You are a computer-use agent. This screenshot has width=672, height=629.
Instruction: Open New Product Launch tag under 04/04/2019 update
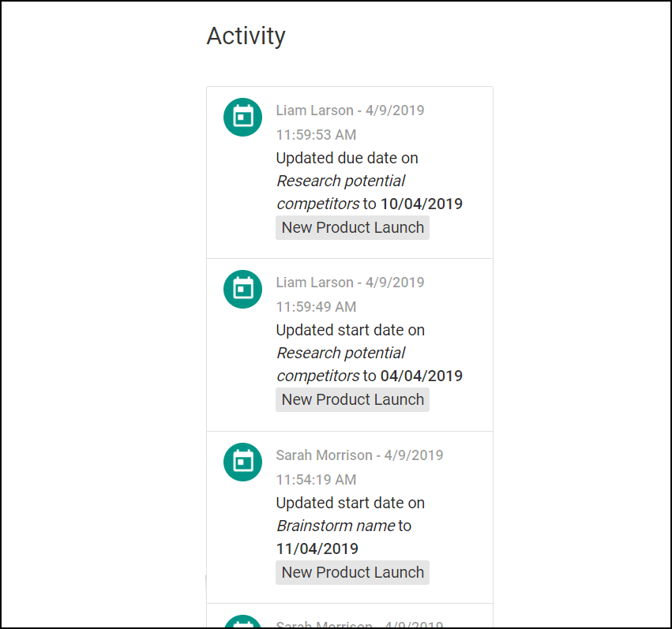click(352, 400)
